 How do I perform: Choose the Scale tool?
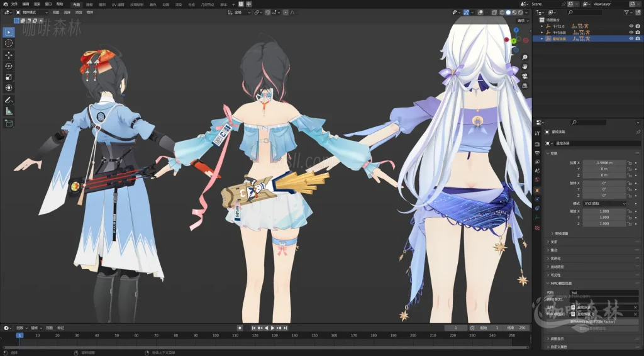(x=9, y=77)
